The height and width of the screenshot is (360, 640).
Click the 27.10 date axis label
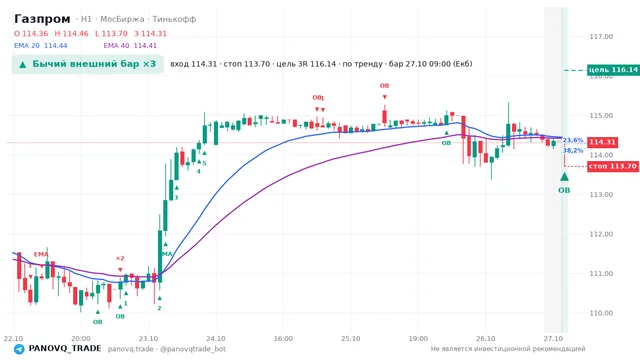tap(553, 339)
